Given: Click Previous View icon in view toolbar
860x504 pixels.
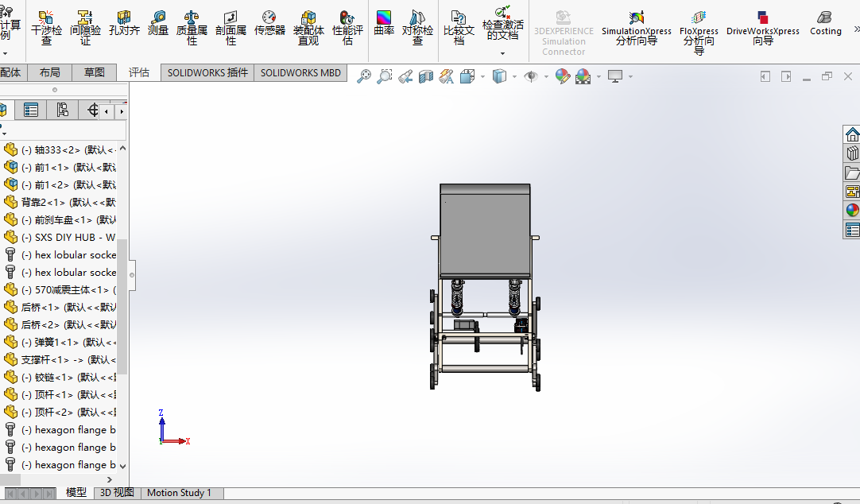Looking at the screenshot, I should click(405, 76).
